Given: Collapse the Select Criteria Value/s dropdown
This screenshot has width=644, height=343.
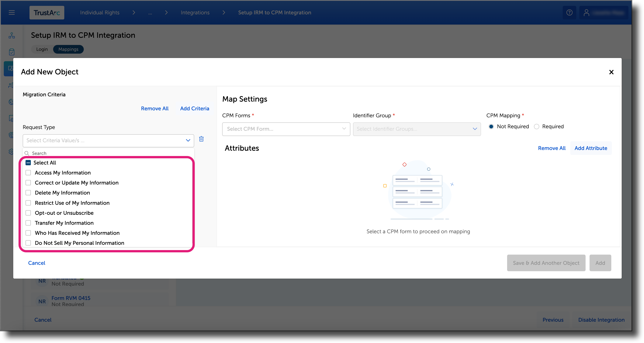Looking at the screenshot, I should click(188, 140).
